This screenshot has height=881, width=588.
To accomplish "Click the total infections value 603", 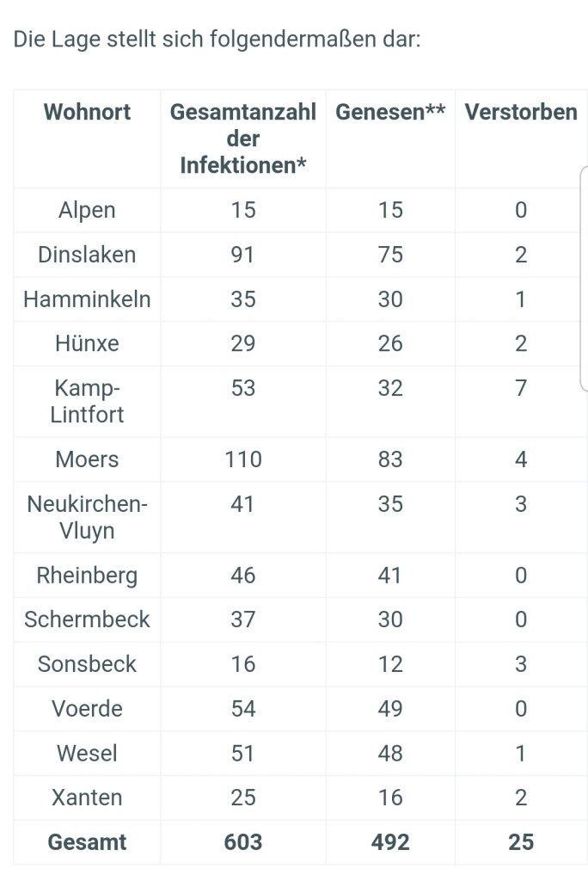I will pos(243,842).
